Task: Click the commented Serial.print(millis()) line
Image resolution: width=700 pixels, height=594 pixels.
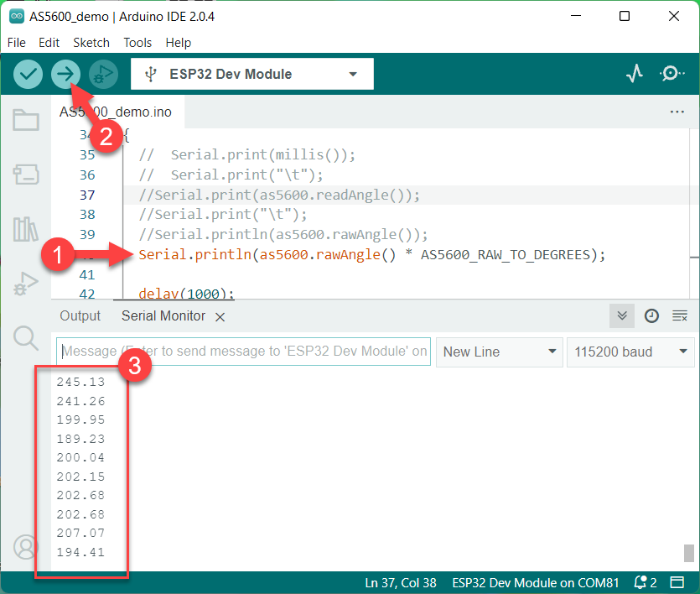Action: 246,155
